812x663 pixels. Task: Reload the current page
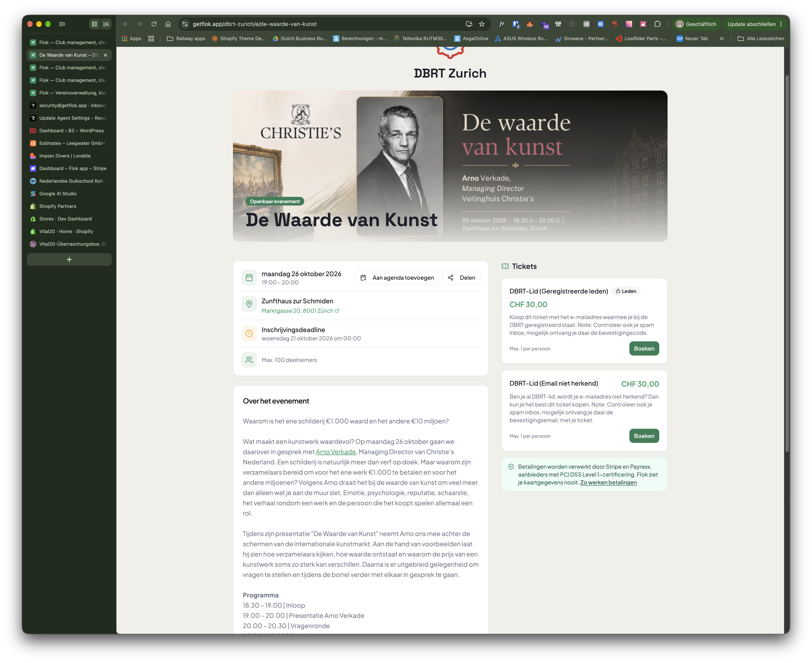154,24
